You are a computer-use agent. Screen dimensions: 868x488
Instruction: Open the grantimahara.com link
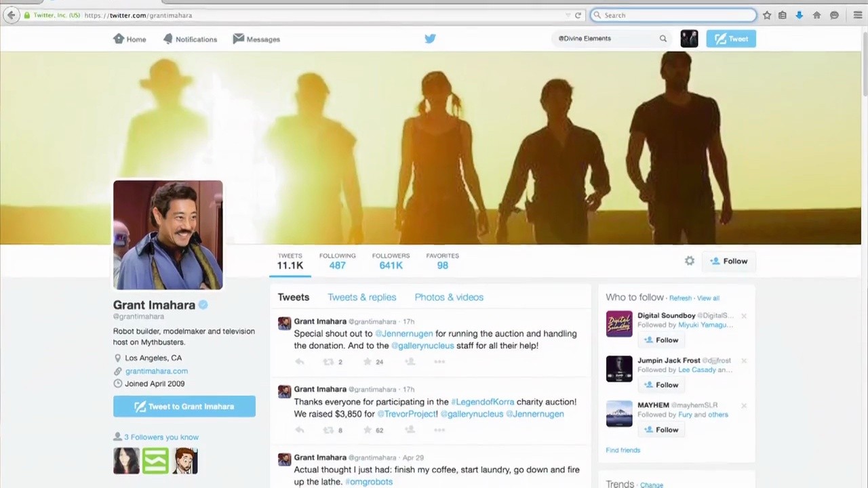157,371
